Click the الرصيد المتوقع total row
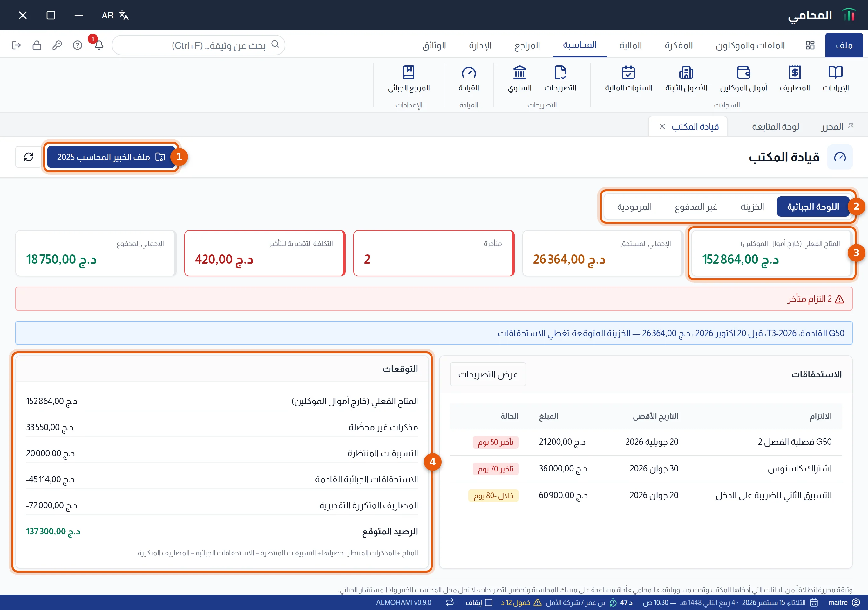The image size is (868, 610). point(222,532)
